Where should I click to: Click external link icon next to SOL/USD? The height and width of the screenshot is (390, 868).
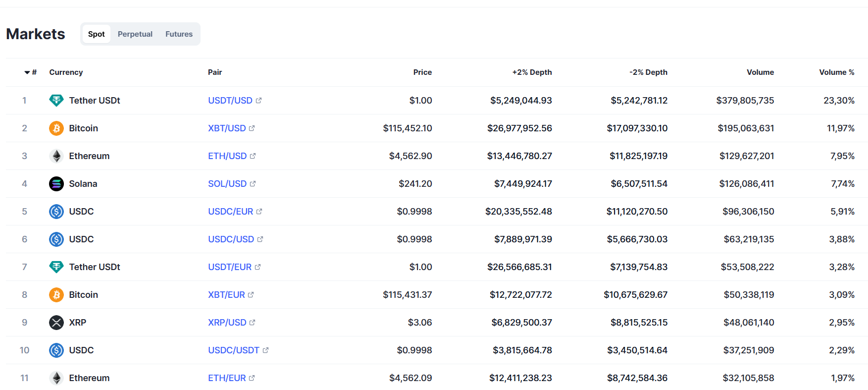tap(253, 184)
